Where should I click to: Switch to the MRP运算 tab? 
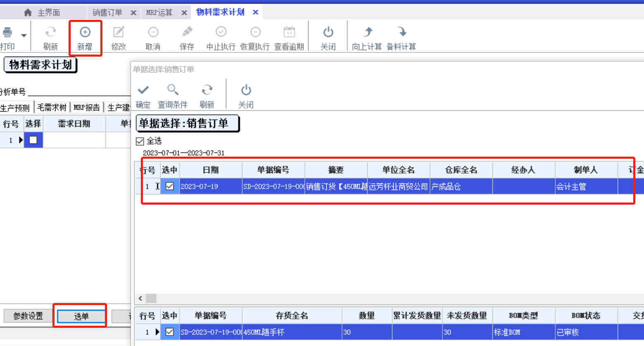point(159,12)
